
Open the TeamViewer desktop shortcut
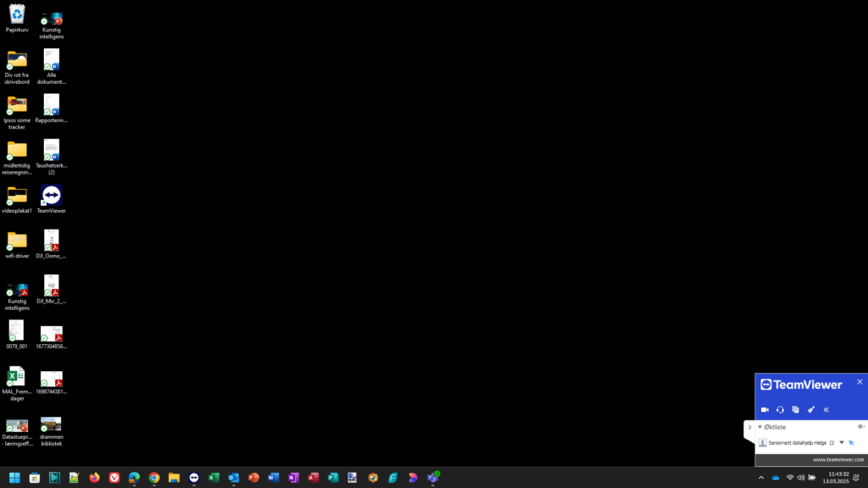[51, 196]
